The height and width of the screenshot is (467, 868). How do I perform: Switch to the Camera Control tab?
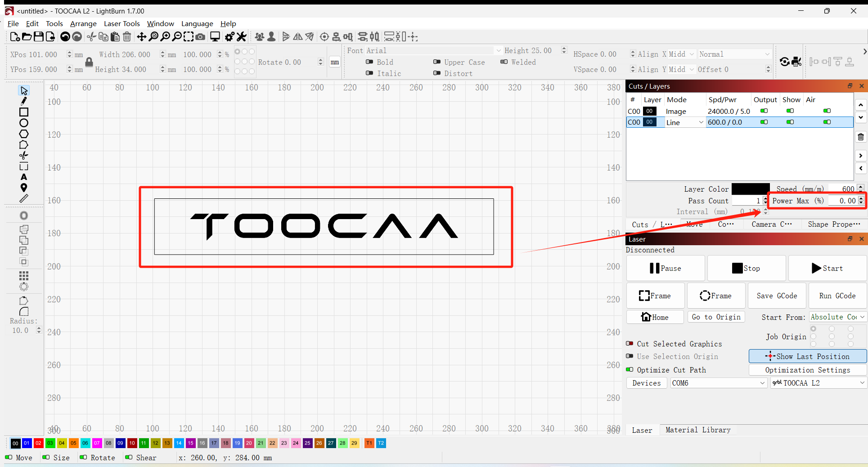[x=772, y=224]
